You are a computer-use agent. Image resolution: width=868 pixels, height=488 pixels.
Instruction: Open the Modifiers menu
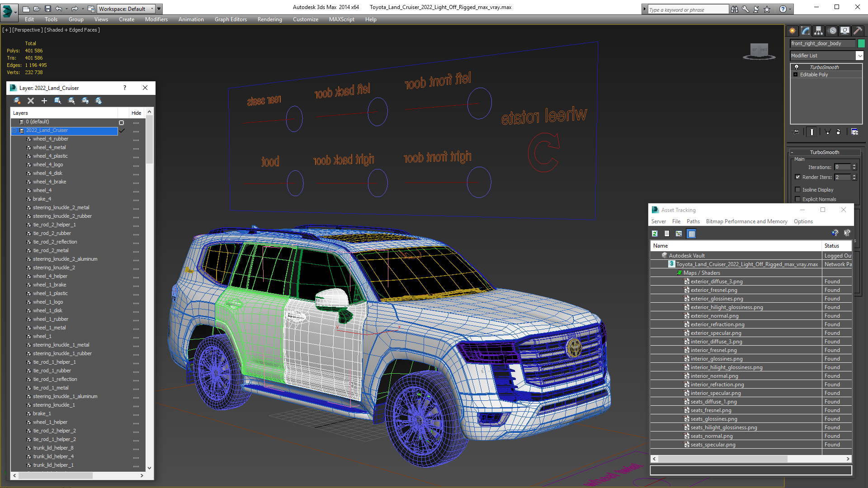tap(156, 19)
